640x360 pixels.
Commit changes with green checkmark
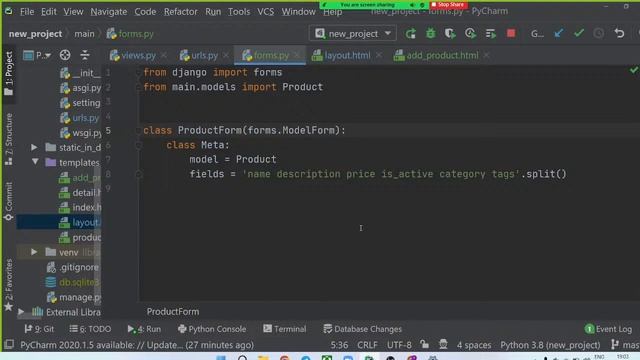point(579,33)
